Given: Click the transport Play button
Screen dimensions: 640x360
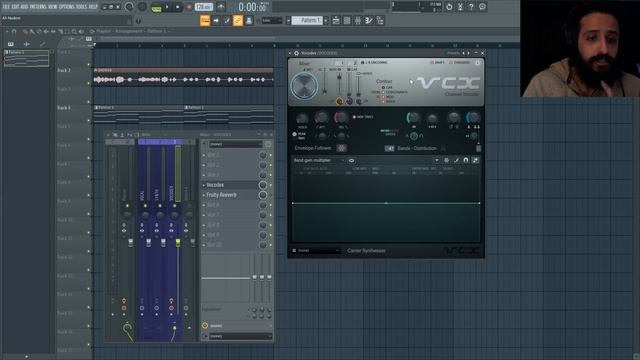Looking at the screenshot, I should 167,7.
